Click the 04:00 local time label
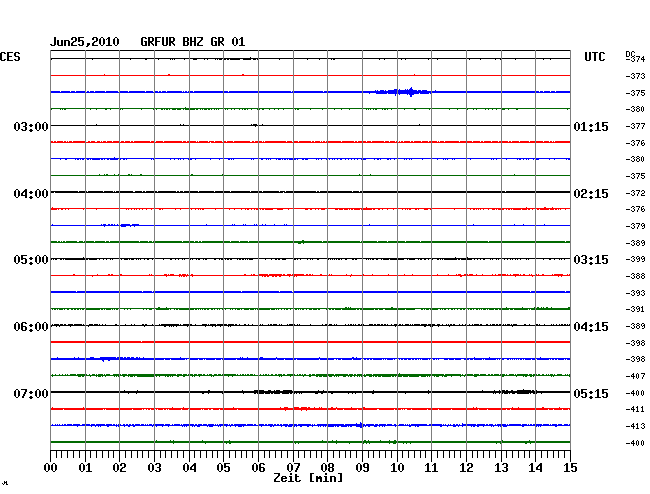 click(31, 194)
